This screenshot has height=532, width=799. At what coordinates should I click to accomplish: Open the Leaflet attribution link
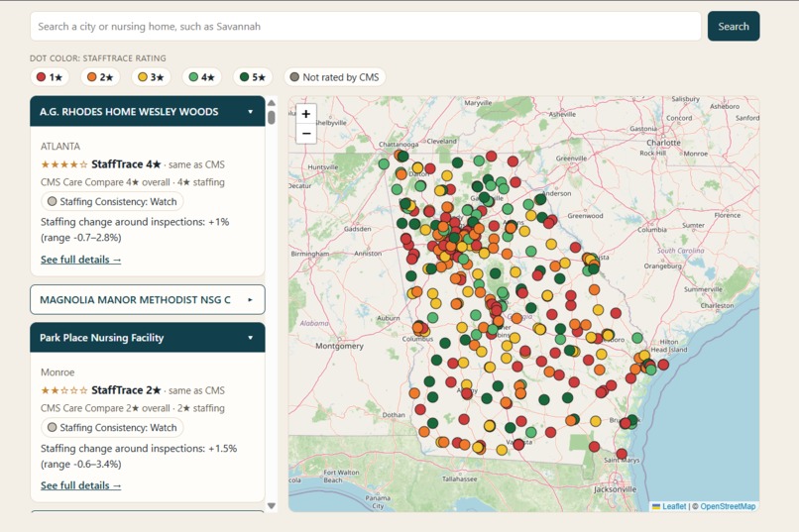[x=674, y=506]
